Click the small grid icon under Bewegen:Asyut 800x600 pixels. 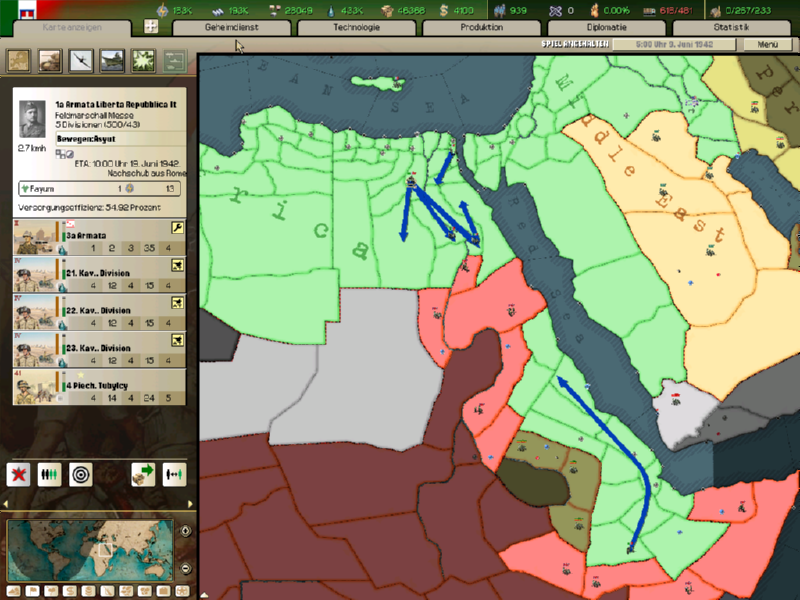click(59, 154)
